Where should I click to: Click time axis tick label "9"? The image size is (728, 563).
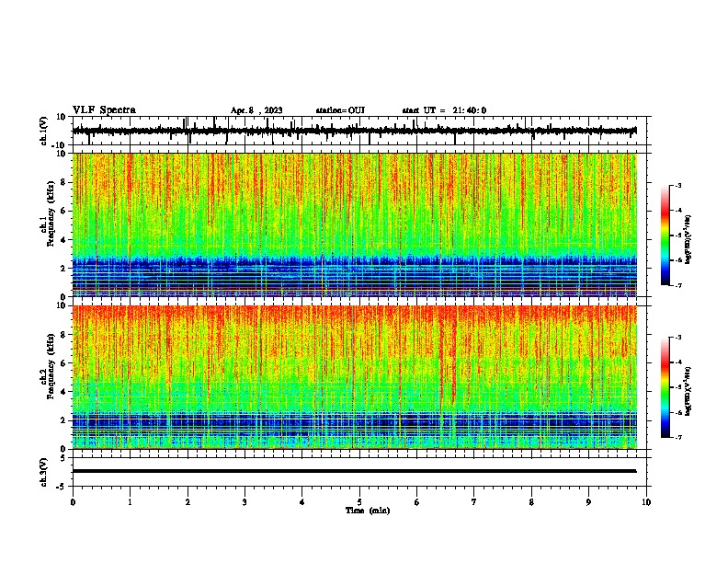coord(588,502)
